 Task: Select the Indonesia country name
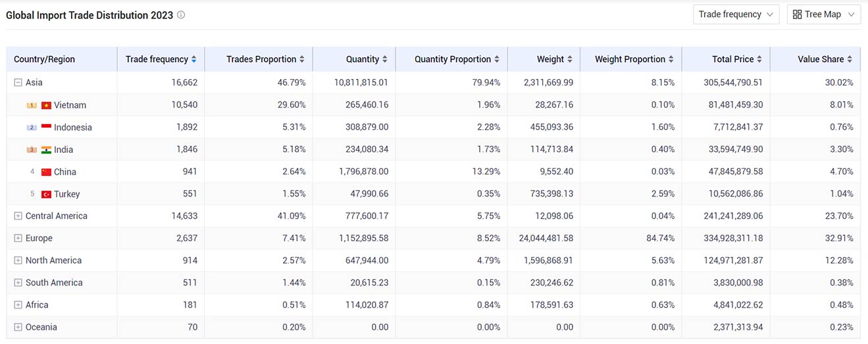pyautogui.click(x=73, y=127)
